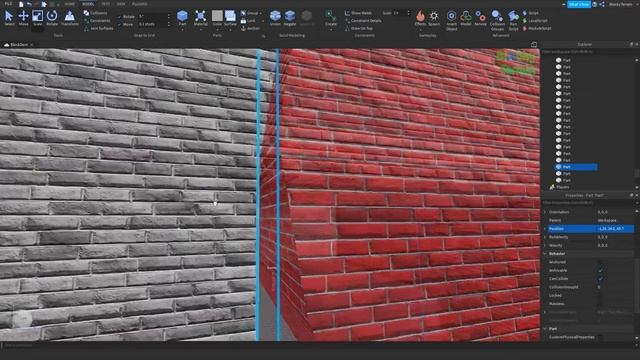The image size is (640, 360).
Task: Switch to the VIEW ribbon tab
Action: point(121,4)
